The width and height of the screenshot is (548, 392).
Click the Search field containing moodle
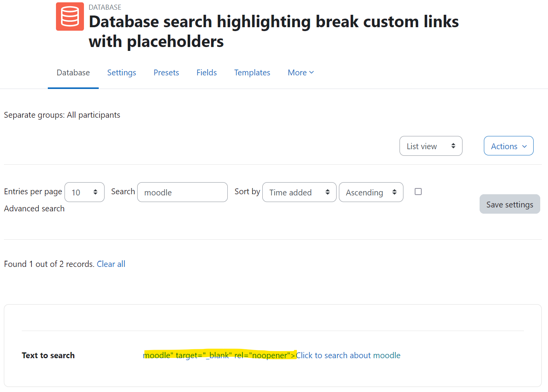coord(182,192)
